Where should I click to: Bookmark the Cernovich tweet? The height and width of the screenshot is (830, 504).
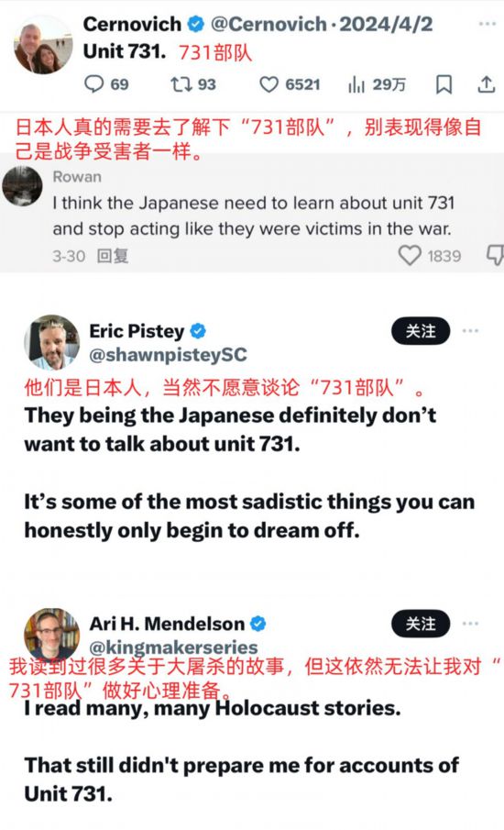tap(444, 84)
